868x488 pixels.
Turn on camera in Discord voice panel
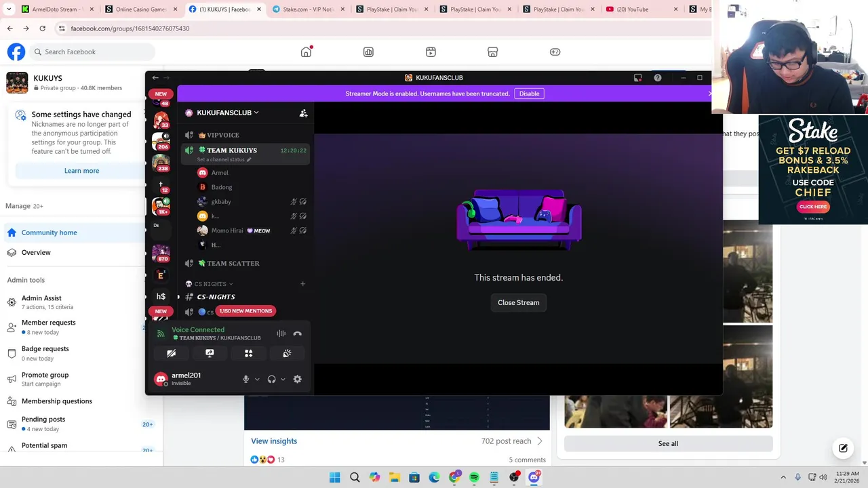point(171,353)
